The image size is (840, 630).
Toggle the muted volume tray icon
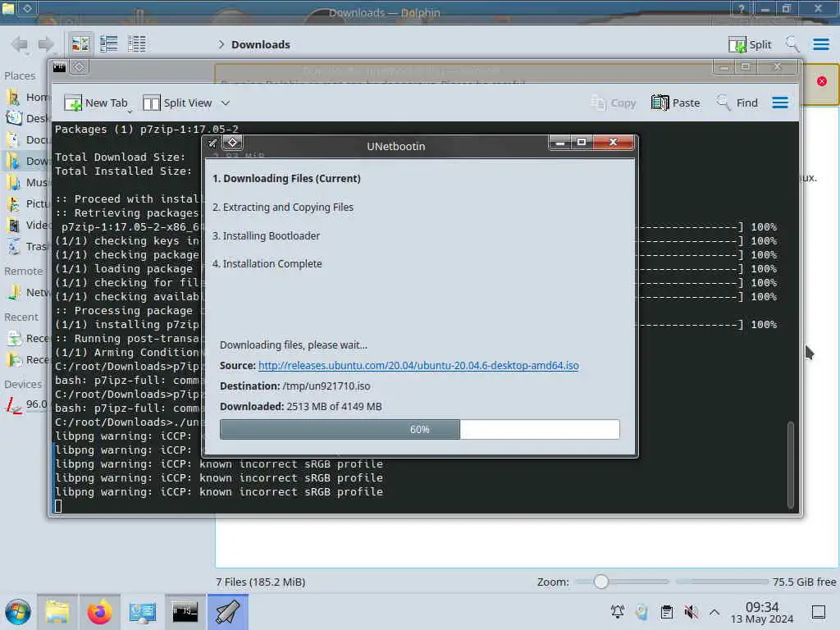[691, 612]
